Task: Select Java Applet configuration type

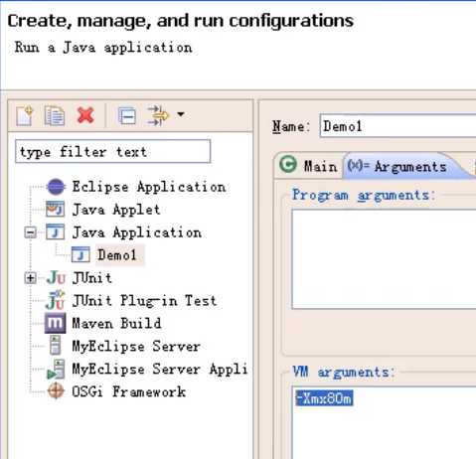Action: 116,210
